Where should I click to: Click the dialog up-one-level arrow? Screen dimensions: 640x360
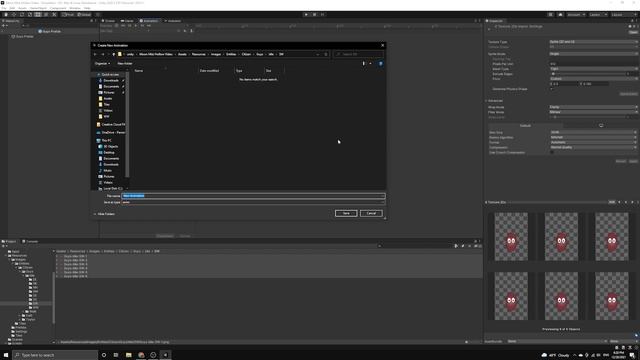click(113, 54)
